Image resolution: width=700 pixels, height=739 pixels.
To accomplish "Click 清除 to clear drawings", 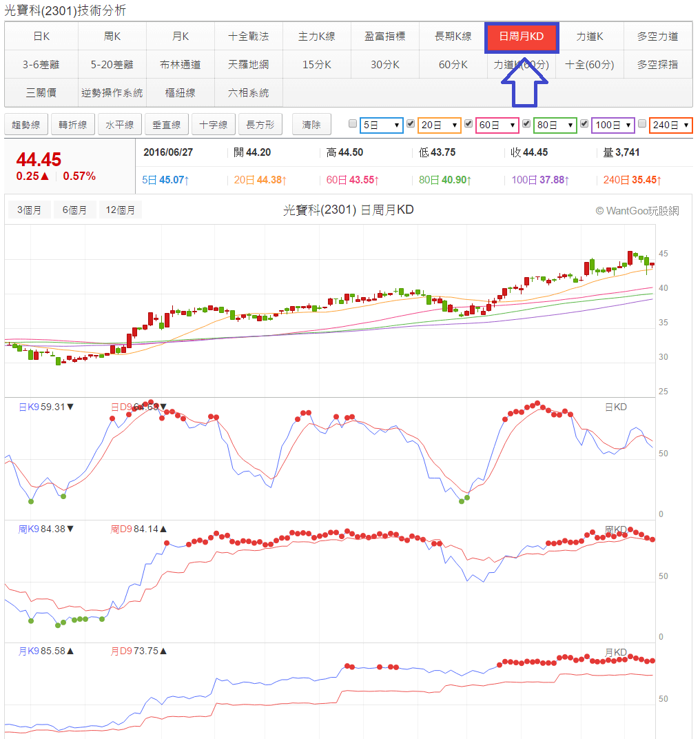I will [311, 125].
